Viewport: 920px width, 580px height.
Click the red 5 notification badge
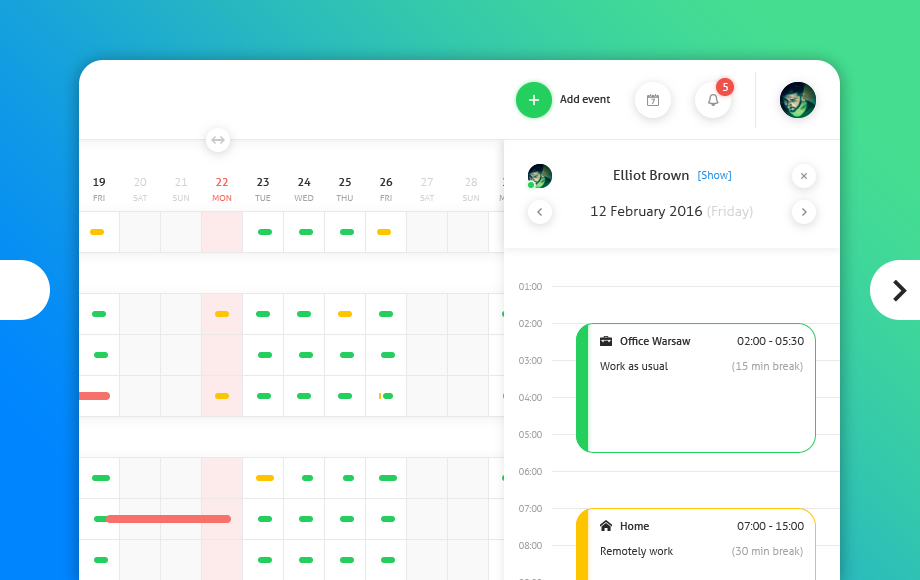[725, 87]
